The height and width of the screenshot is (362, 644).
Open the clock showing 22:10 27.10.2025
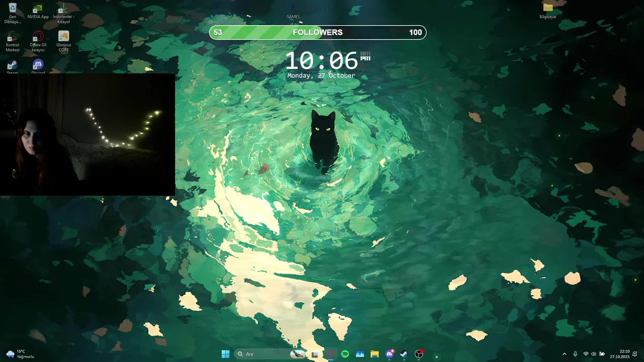coord(620,354)
